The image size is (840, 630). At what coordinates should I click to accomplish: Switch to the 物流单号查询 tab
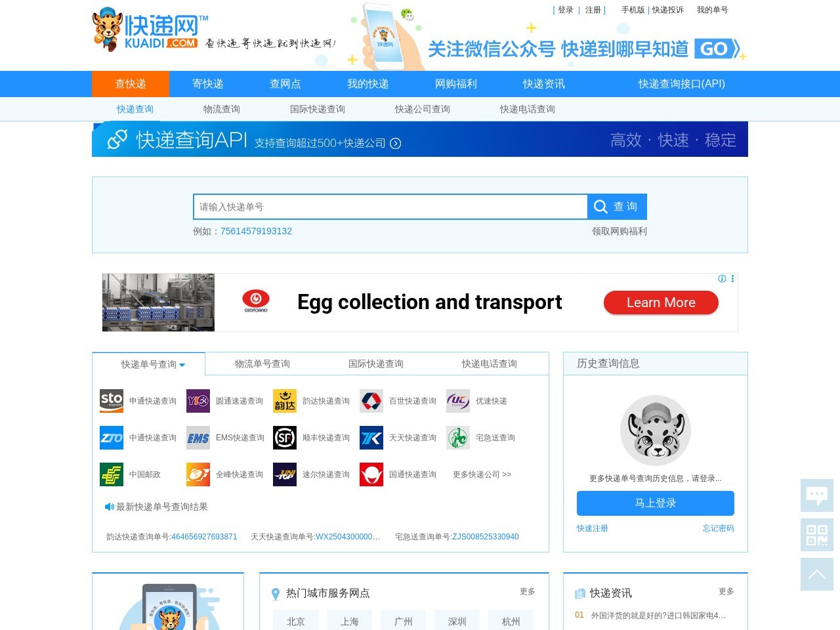(262, 364)
